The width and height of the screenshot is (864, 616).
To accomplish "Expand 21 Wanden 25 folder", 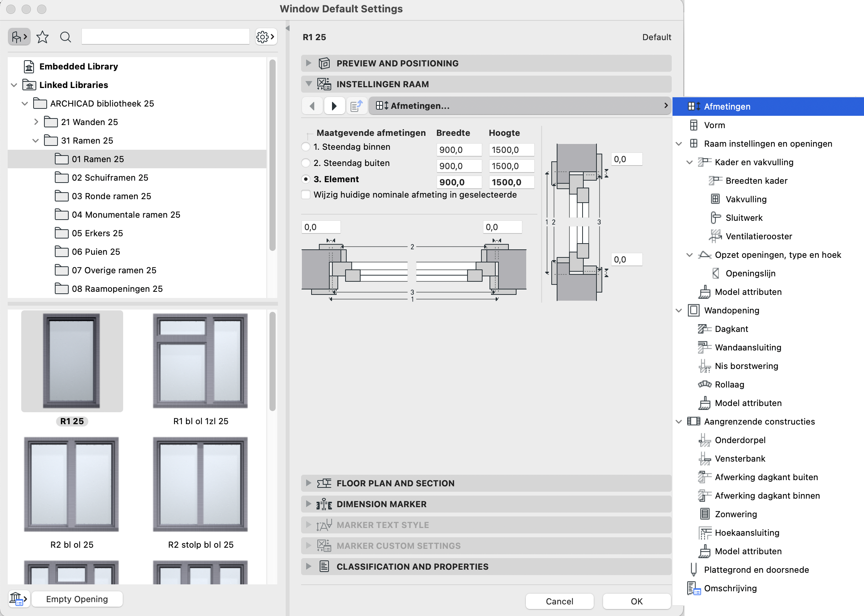I will pos(36,122).
